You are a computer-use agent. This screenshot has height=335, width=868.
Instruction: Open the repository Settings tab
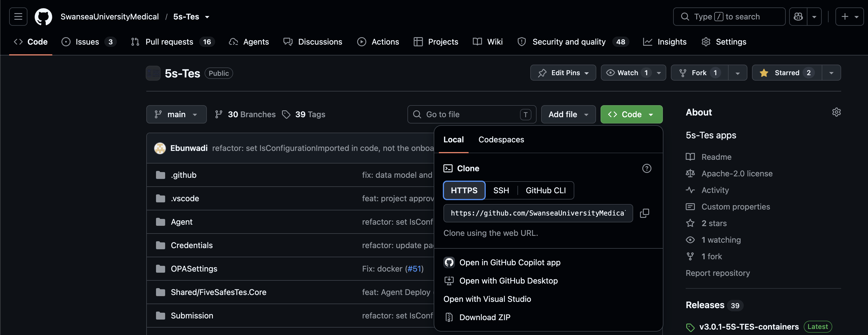[724, 42]
